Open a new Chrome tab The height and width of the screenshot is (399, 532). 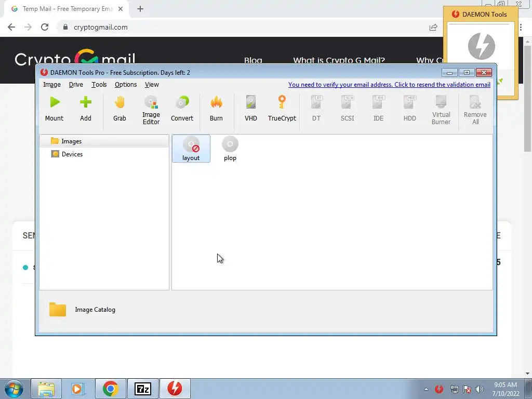click(140, 9)
